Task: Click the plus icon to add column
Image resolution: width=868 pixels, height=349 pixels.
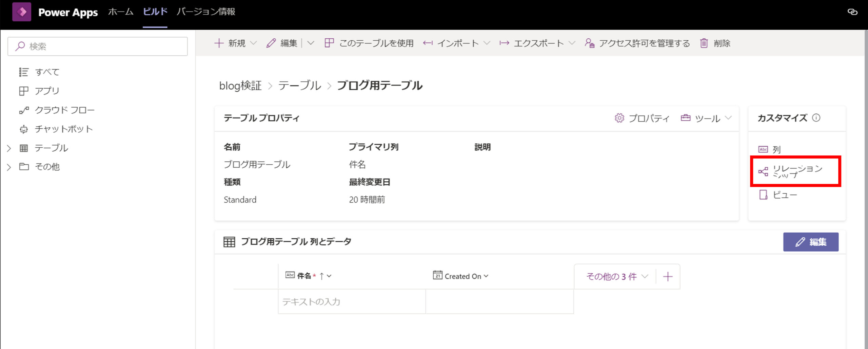Action: click(x=668, y=277)
